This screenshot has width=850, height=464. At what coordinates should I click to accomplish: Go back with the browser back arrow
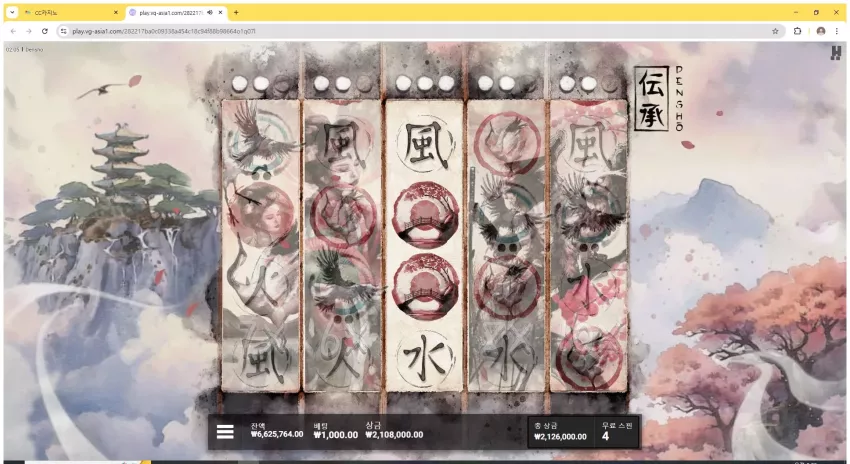pos(13,31)
